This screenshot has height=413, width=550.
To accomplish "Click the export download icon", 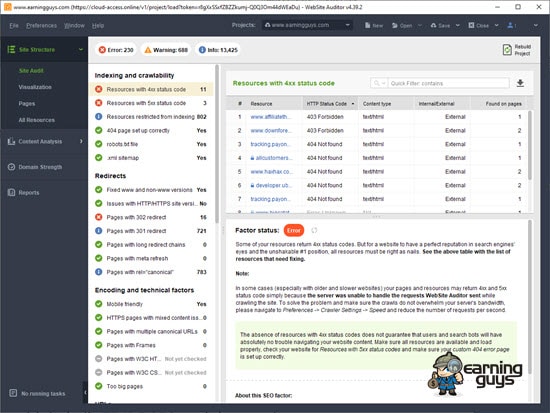I will (520, 83).
